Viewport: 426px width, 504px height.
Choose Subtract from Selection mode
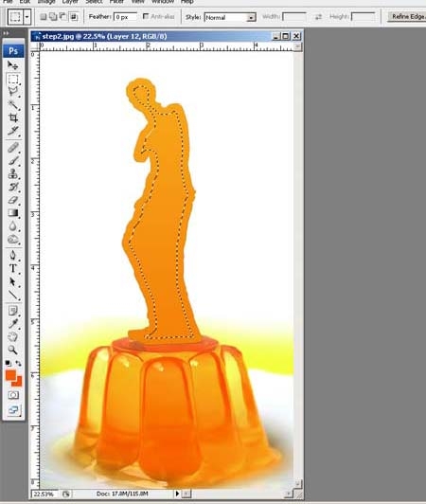[63, 17]
